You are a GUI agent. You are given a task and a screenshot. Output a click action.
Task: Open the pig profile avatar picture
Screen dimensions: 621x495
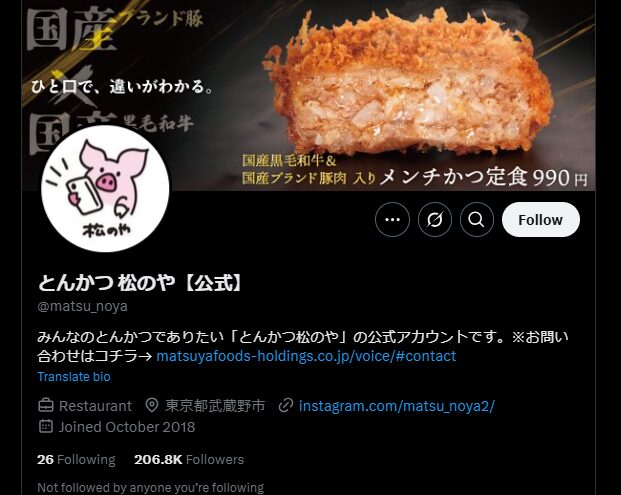pos(105,188)
